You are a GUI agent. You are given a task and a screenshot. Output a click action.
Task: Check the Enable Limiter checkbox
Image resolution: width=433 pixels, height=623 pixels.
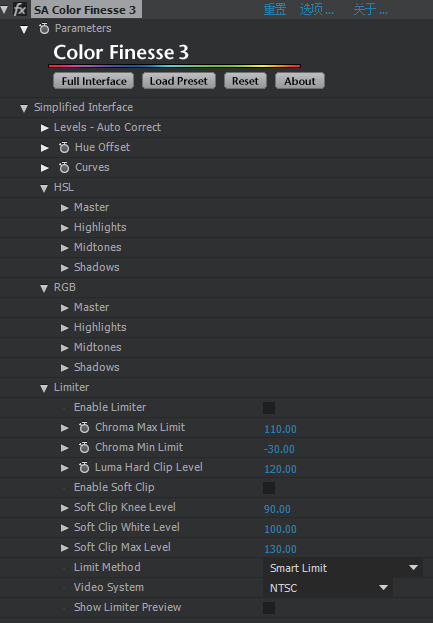point(269,408)
